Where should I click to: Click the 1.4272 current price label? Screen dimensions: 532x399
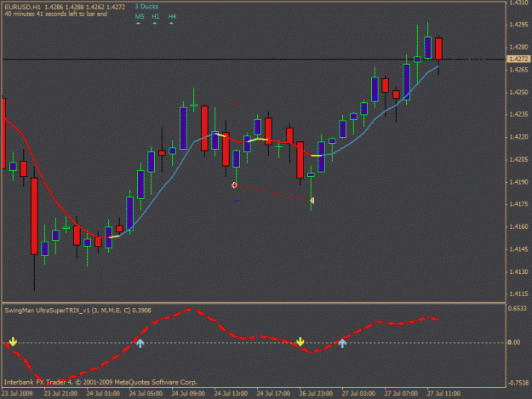518,59
